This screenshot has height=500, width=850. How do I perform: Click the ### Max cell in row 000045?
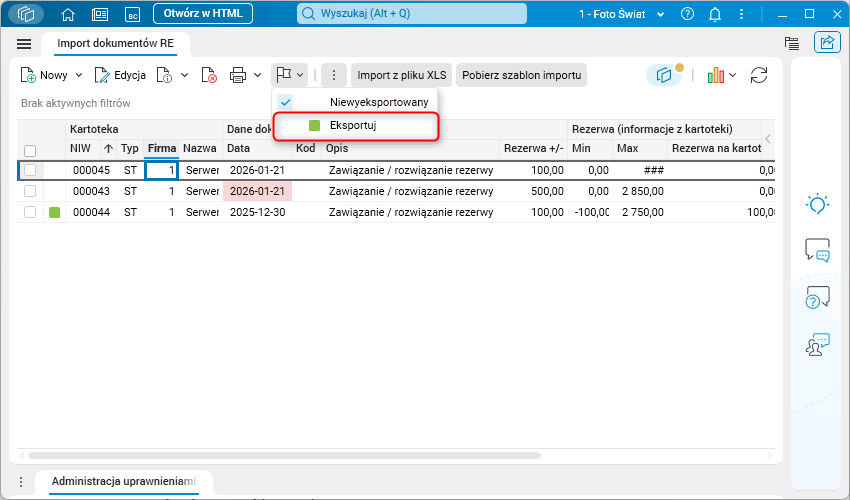(x=653, y=170)
